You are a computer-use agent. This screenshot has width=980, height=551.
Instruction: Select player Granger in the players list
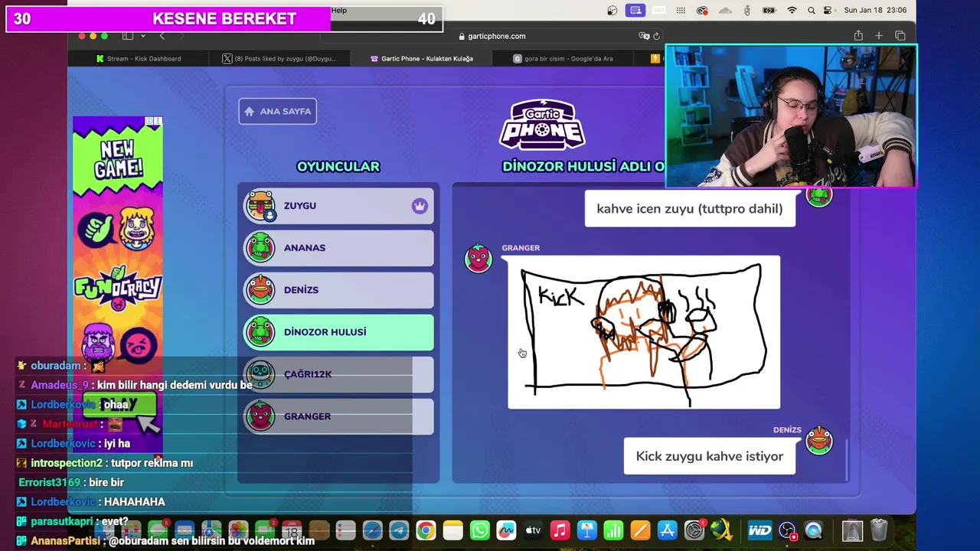pos(338,416)
